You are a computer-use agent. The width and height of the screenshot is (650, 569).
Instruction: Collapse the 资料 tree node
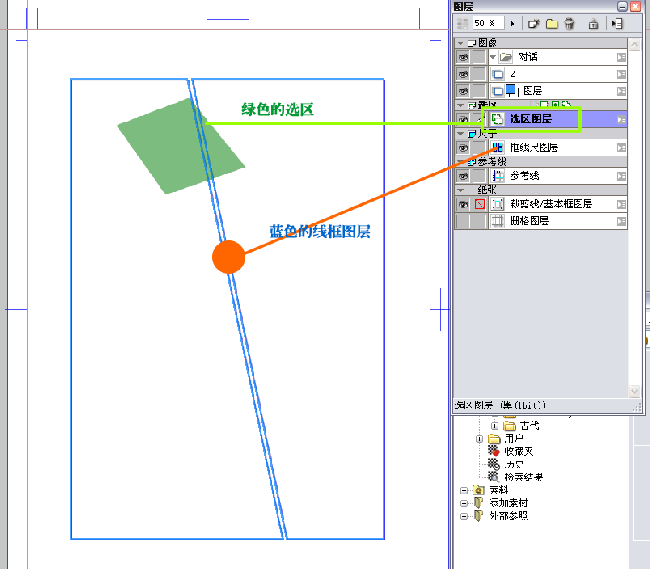pos(464,490)
